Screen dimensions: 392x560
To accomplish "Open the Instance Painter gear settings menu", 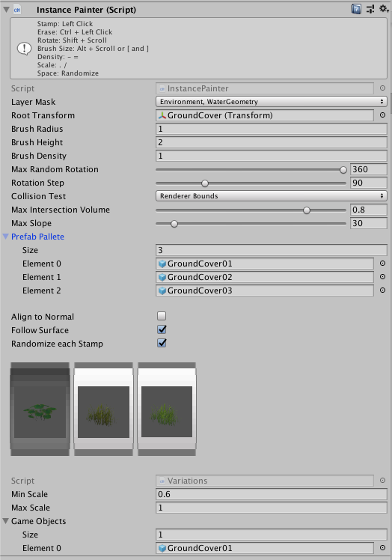I will pos(384,8).
